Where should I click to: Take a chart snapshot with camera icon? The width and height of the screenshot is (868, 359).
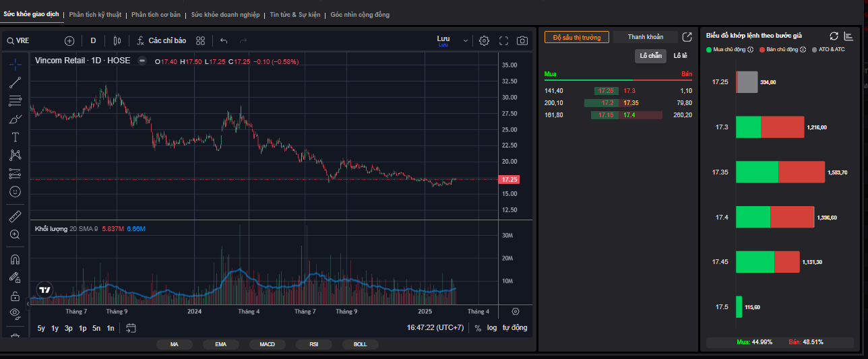pyautogui.click(x=522, y=40)
